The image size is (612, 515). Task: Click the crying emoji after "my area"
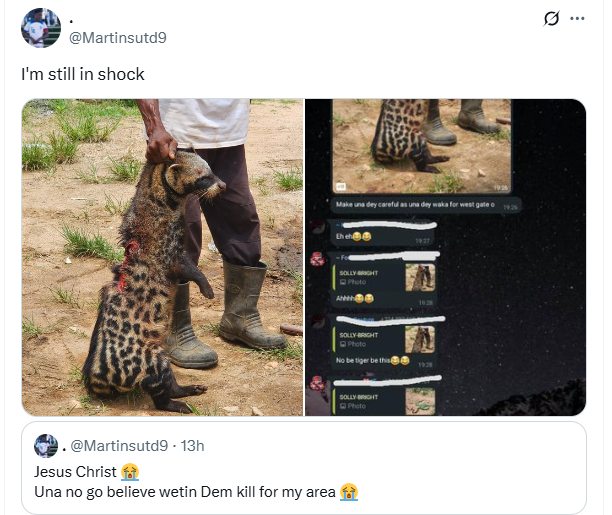coord(348,492)
